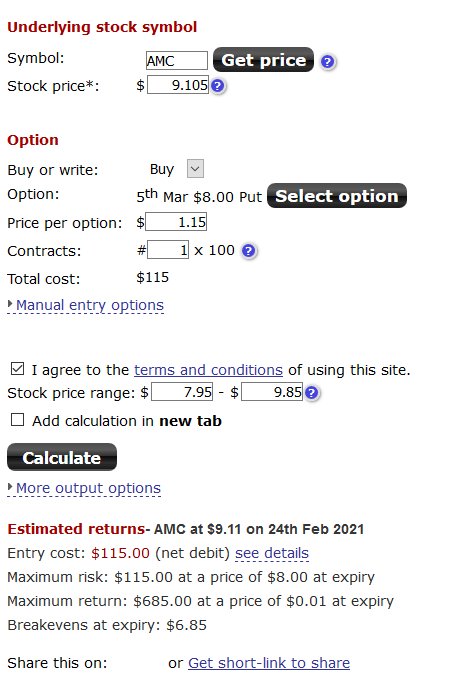The height and width of the screenshot is (692, 463).
Task: Click the Symbol input field
Action: (x=177, y=60)
